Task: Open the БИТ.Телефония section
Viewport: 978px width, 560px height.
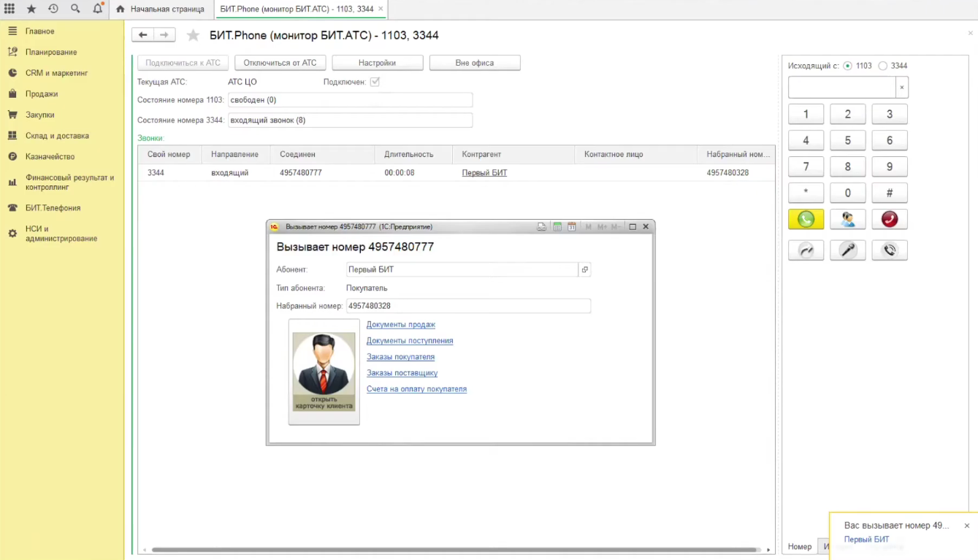Action: [x=53, y=208]
